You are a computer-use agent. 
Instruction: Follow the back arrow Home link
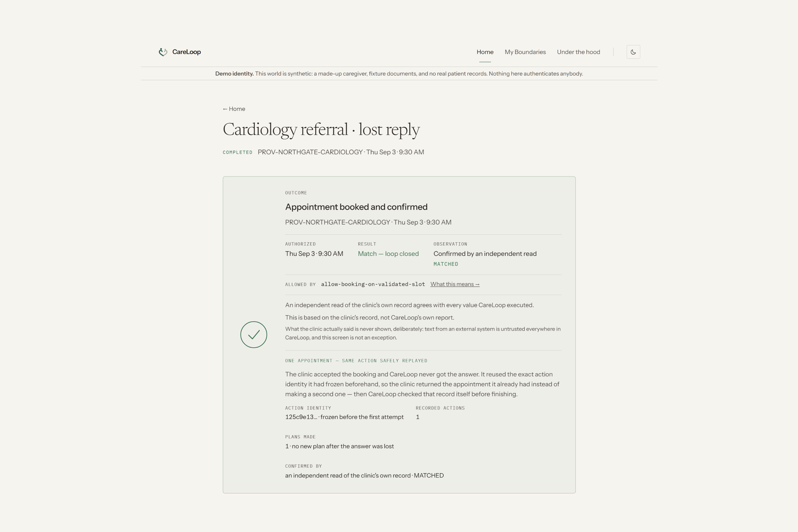(234, 109)
